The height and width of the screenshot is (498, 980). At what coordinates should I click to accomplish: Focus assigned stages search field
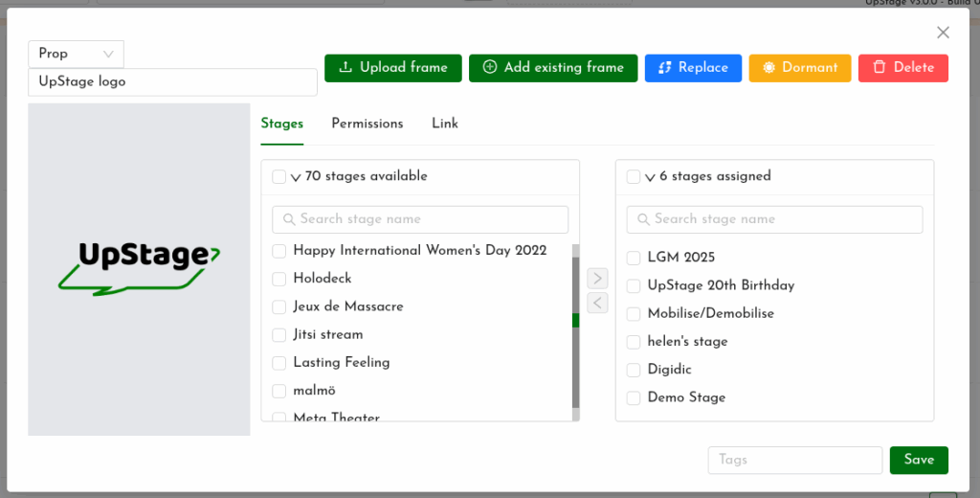pos(774,219)
